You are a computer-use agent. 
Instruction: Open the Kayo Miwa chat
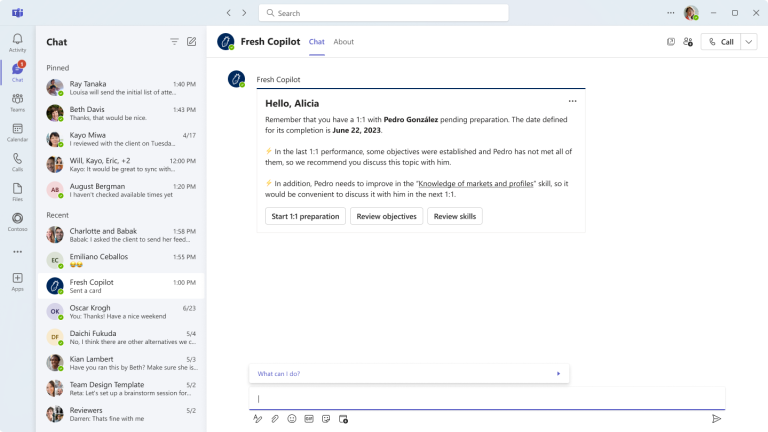pyautogui.click(x=121, y=139)
